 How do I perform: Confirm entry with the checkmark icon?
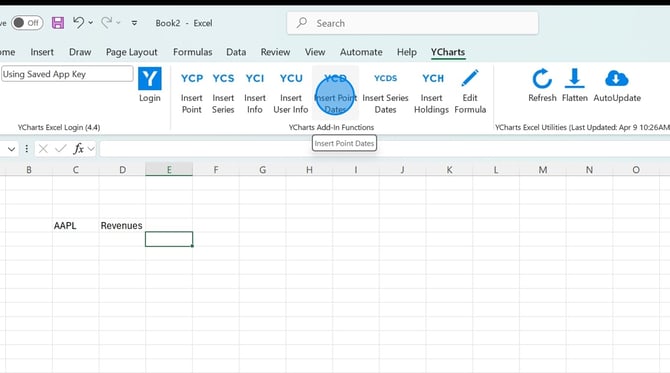[61, 149]
